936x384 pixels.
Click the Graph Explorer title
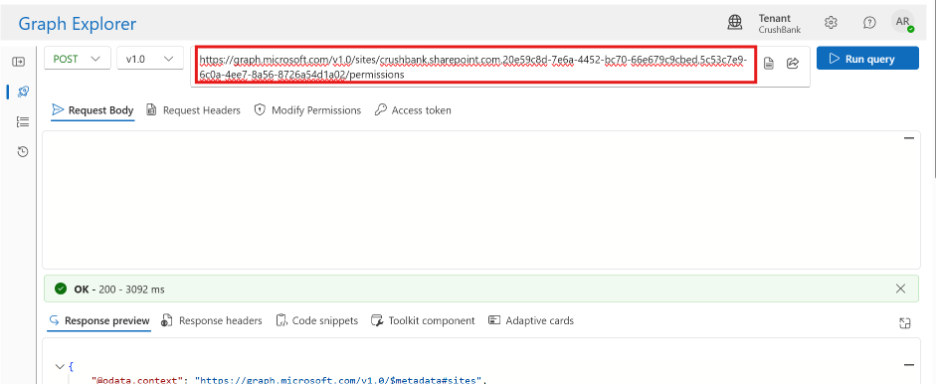click(77, 24)
